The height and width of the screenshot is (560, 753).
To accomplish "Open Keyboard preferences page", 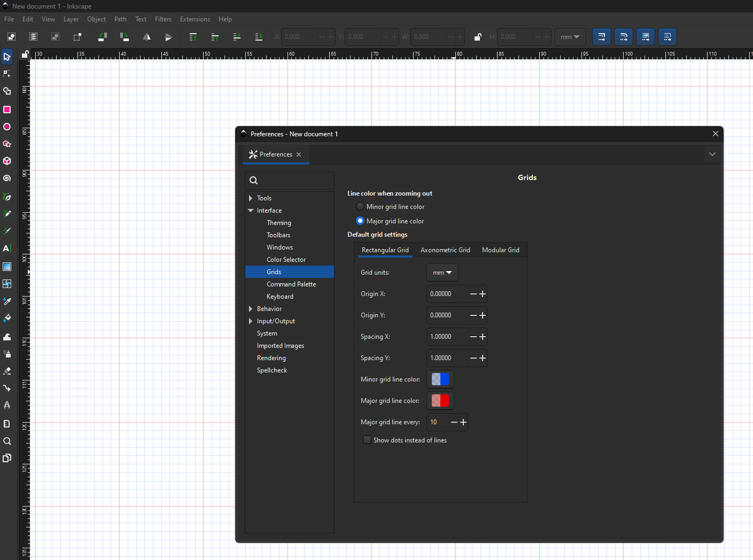I will (x=280, y=297).
